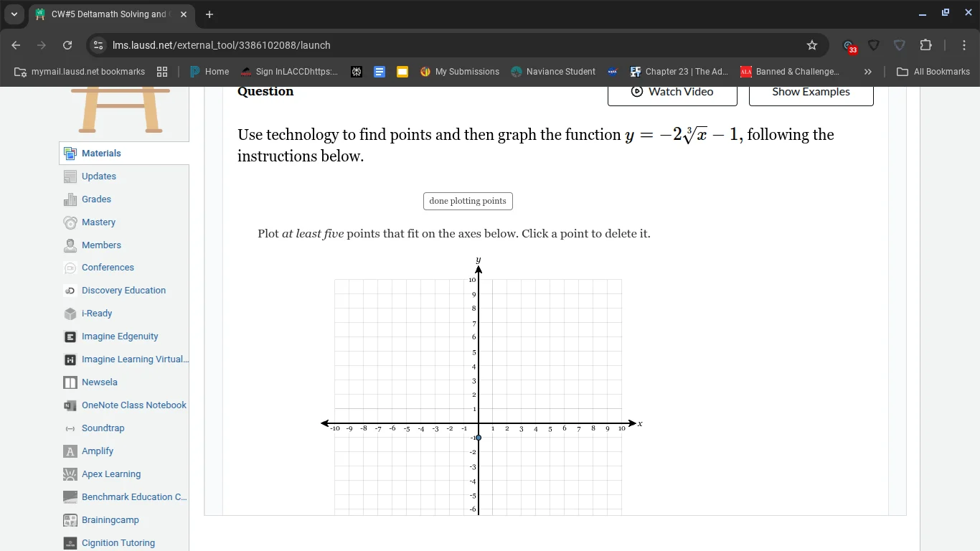
Task: Click the shield privacy icon in toolbar
Action: coord(874,45)
